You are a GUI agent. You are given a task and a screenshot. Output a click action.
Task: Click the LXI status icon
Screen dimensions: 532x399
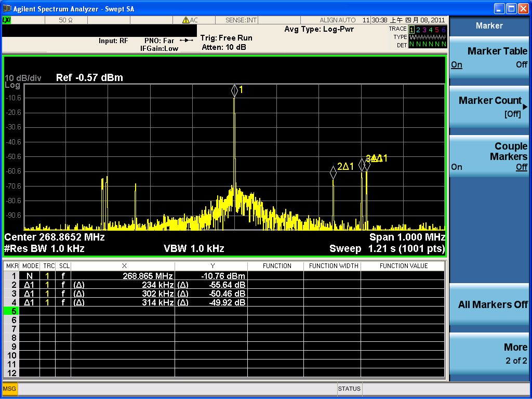click(x=6, y=20)
